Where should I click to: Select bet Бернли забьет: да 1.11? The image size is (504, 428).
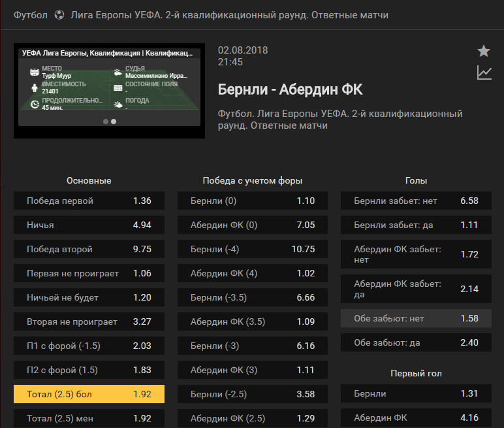coord(417,225)
